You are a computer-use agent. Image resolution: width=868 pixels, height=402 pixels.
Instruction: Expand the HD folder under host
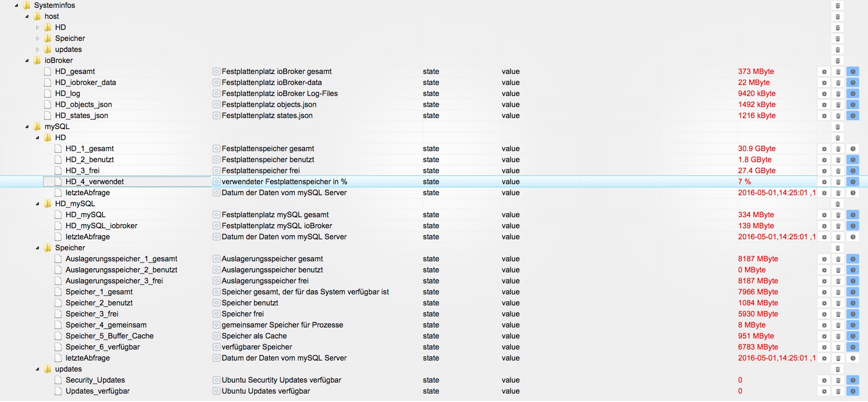[37, 28]
